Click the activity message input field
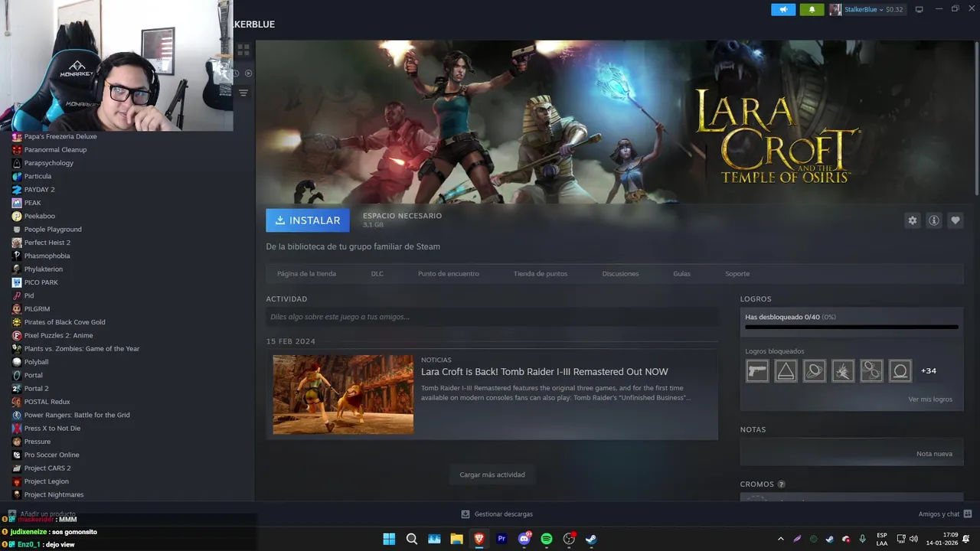This screenshot has height=551, width=980. tap(492, 317)
